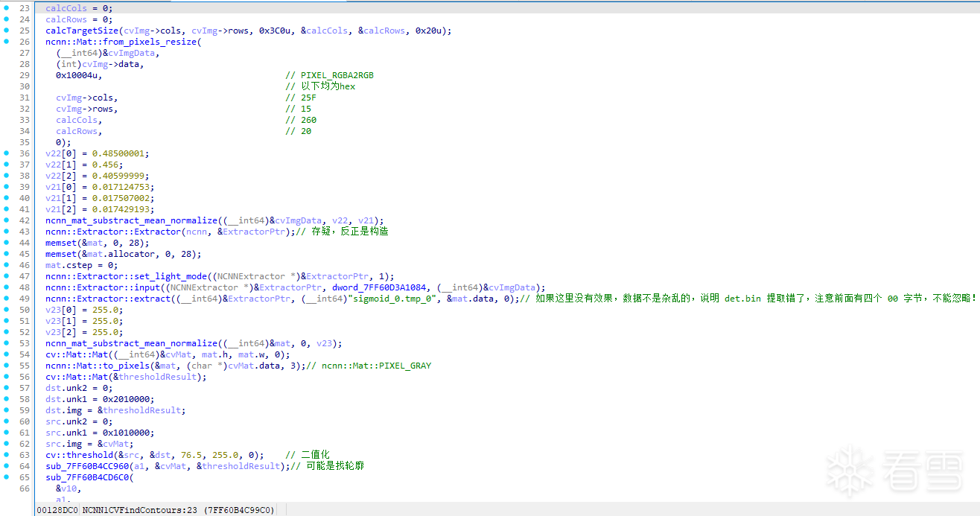This screenshot has width=980, height=516.
Task: Click the PIXEL_RGBA2RGB comment
Action: pyautogui.click(x=330, y=75)
